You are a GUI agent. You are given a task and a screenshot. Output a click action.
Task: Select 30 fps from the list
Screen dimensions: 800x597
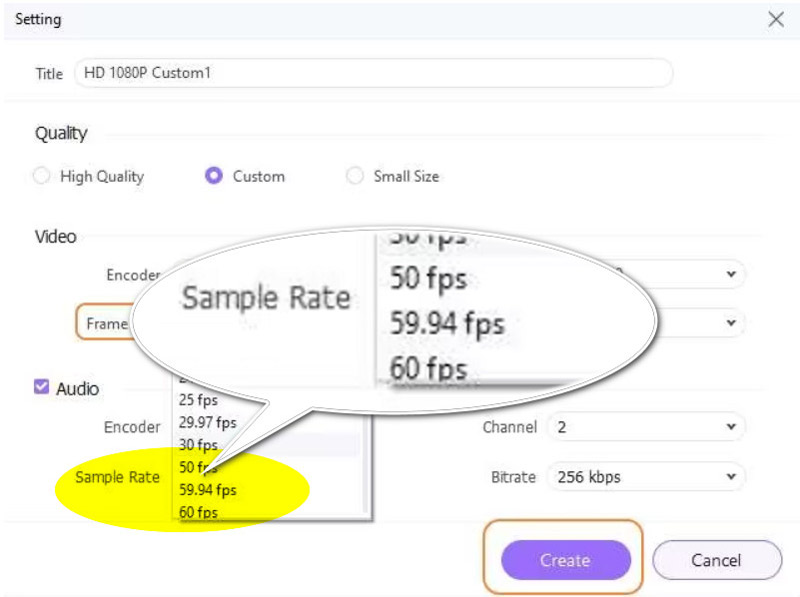pos(198,445)
